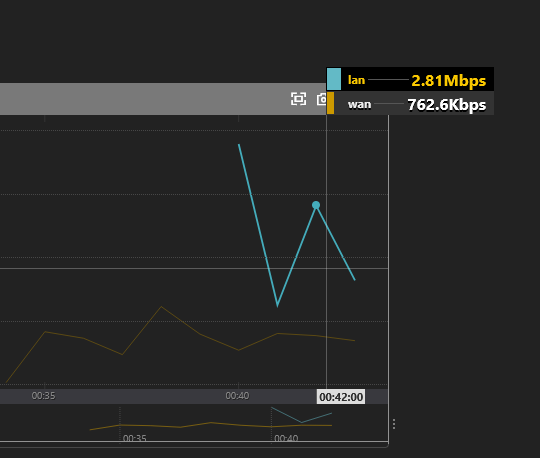This screenshot has width=540, height=458.
Task: Click the fullscreen frame icon in chart header
Action: click(298, 99)
